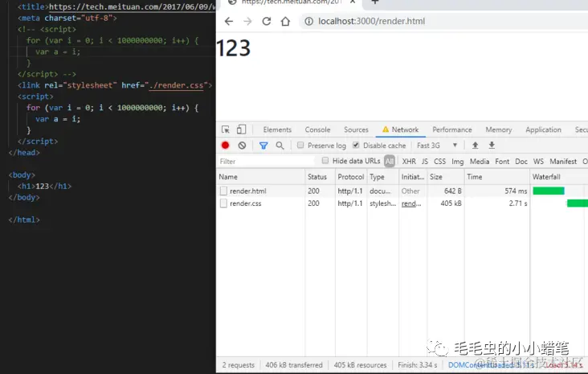
Task: Click the browser forward arrow
Action: click(x=247, y=22)
